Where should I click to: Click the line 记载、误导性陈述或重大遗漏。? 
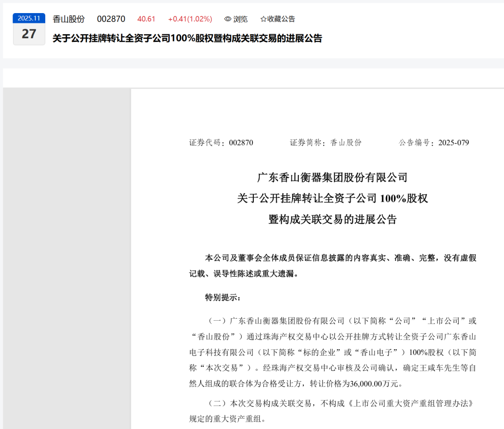243,274
